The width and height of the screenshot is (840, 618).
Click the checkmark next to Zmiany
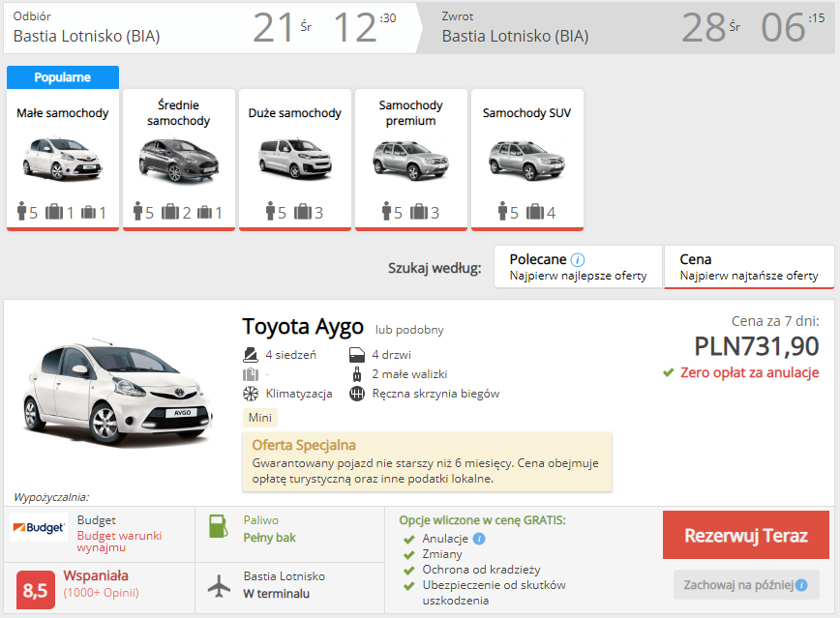coord(409,555)
